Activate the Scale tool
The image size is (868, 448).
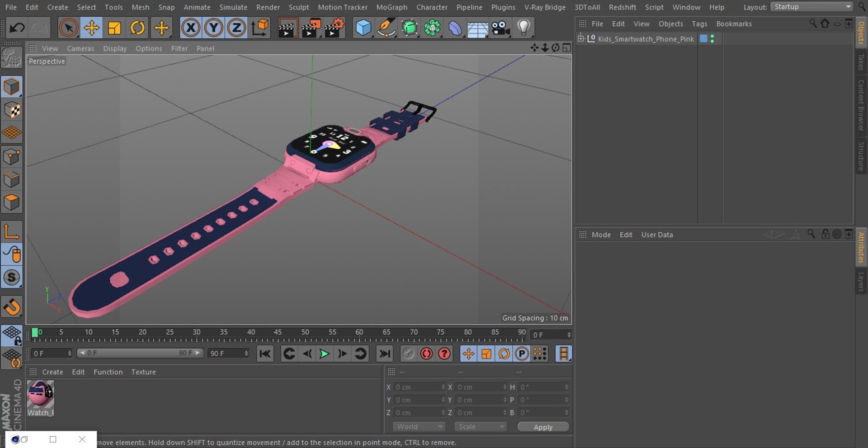point(115,28)
